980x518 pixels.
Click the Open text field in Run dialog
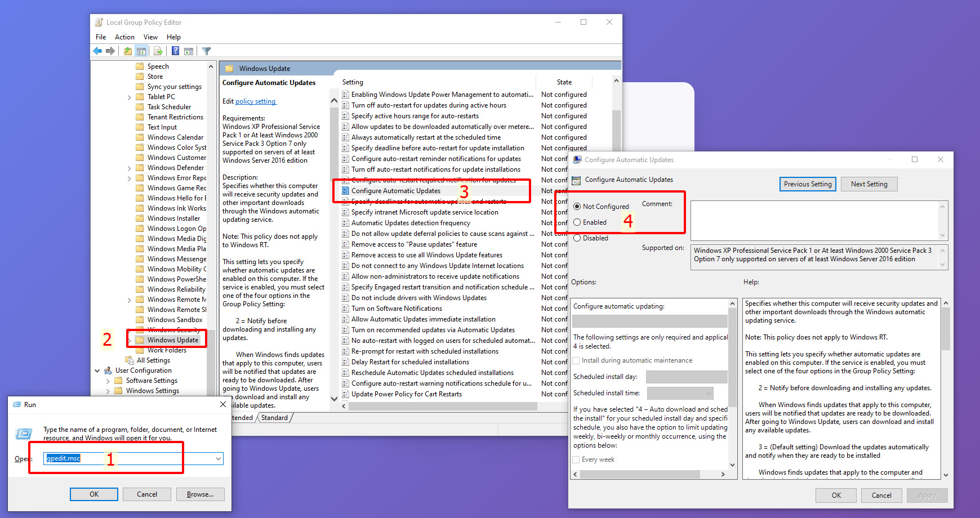pos(133,459)
